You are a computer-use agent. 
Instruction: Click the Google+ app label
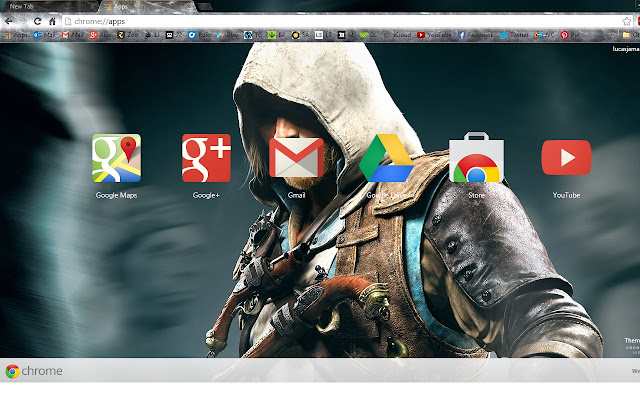click(206, 195)
